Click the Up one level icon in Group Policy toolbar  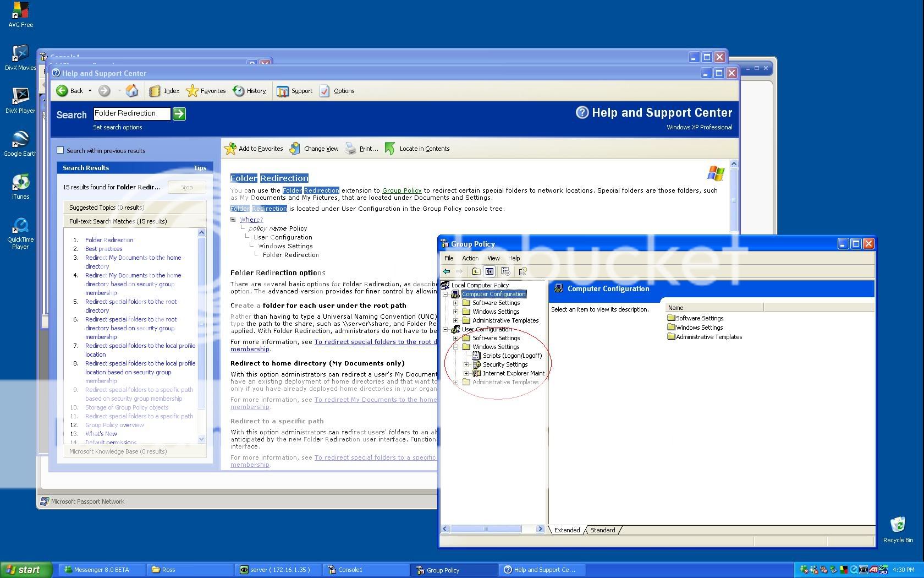[x=476, y=271]
